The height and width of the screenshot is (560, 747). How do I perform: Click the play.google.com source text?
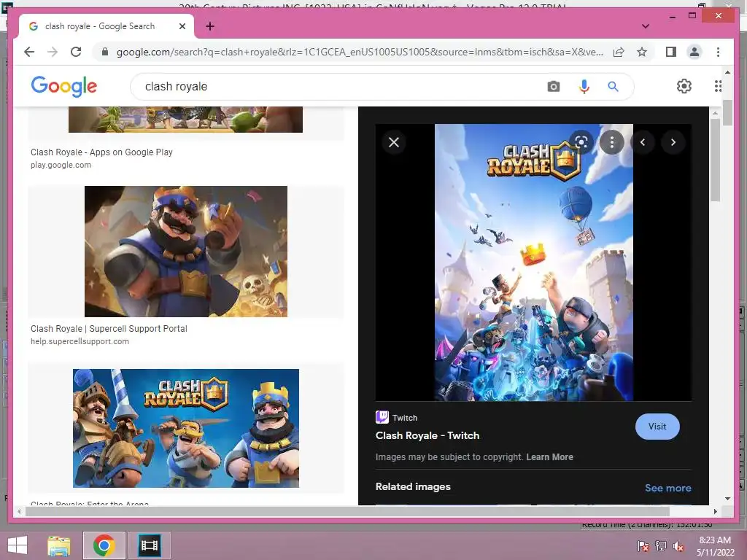pyautogui.click(x=61, y=165)
